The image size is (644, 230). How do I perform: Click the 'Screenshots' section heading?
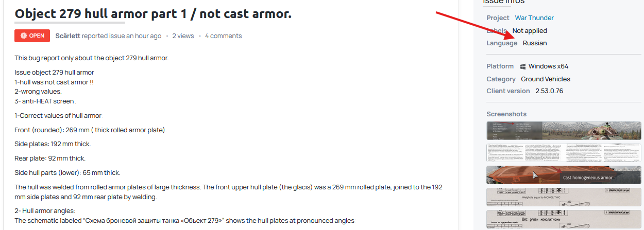506,114
